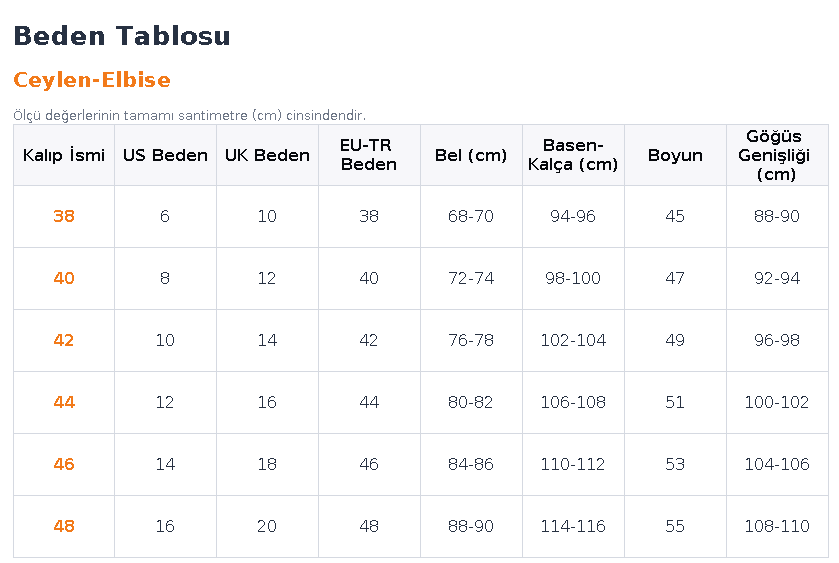Click the 108-110 chest width cell
The height and width of the screenshot is (563, 839).
tap(777, 527)
